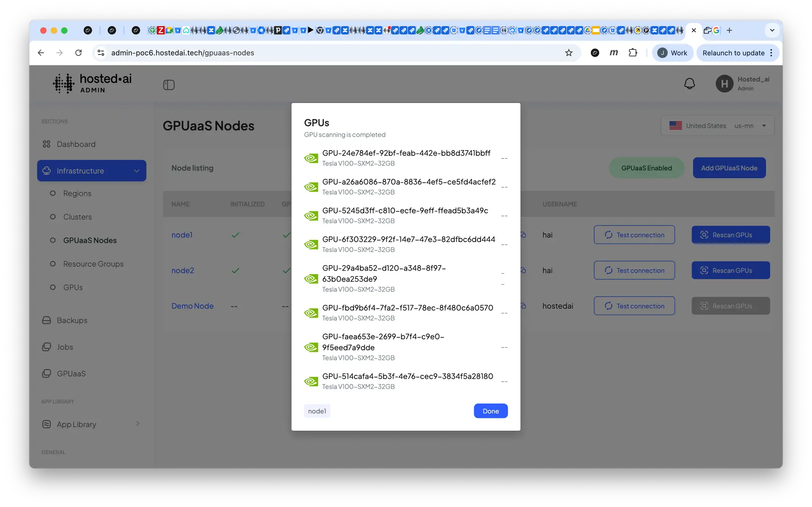Toggle the sidebar collapse icon
Screen dimensions: 812x507
tap(169, 85)
